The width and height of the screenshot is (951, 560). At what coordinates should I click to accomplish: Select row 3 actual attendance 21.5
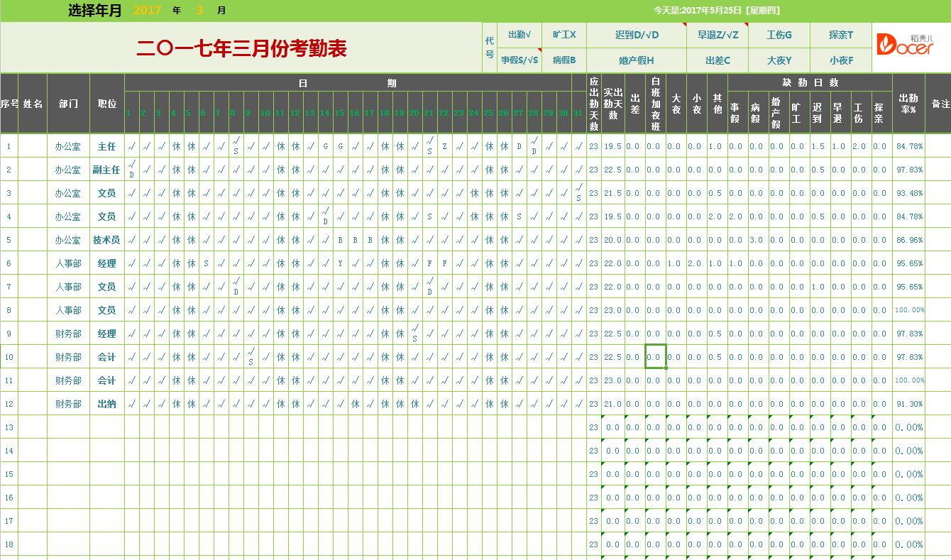click(x=613, y=193)
